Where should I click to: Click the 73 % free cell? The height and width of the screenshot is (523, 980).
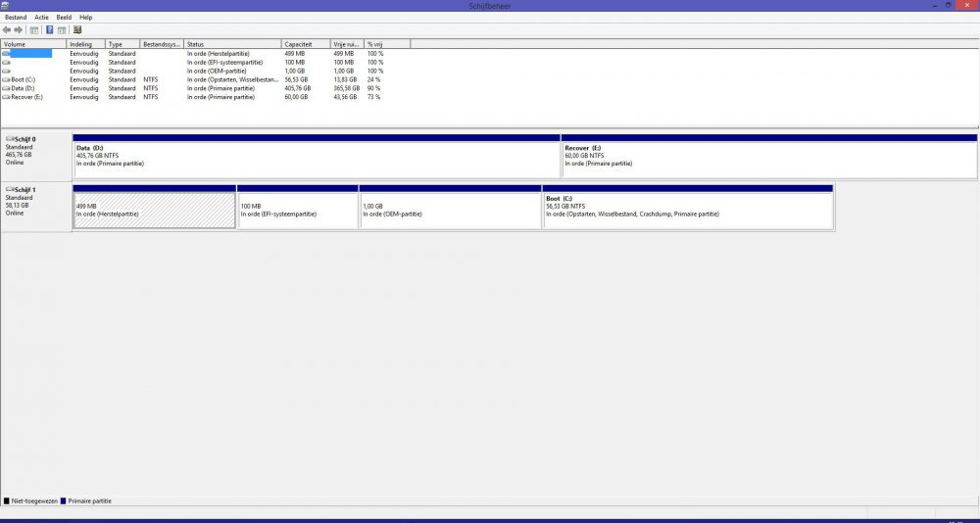[373, 98]
